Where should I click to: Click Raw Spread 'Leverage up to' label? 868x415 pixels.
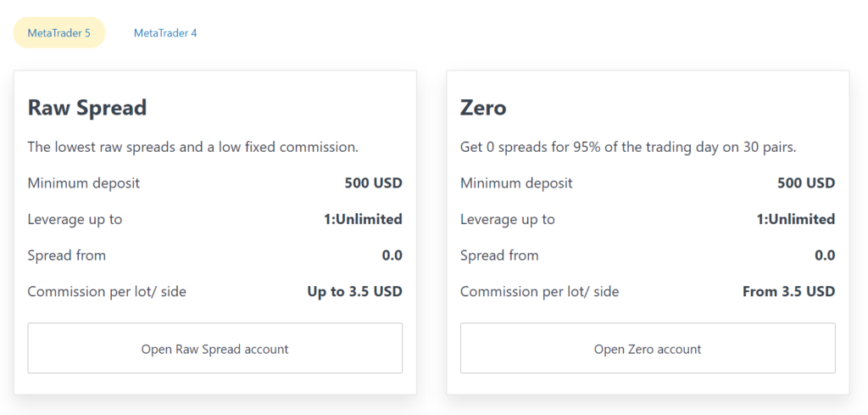tap(75, 220)
